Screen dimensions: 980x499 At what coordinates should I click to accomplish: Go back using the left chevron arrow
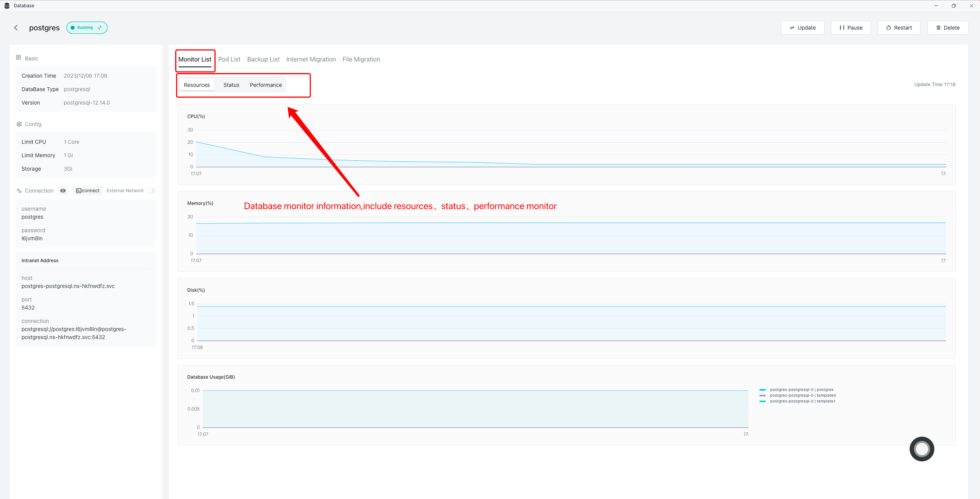click(16, 28)
